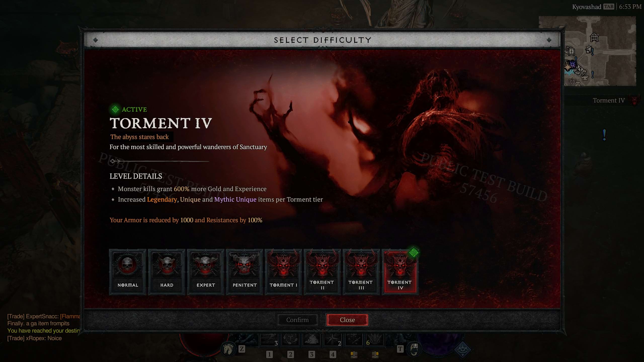Activate the smoke cloud skill slot
This screenshot has height=362, width=644.
tap(311, 340)
